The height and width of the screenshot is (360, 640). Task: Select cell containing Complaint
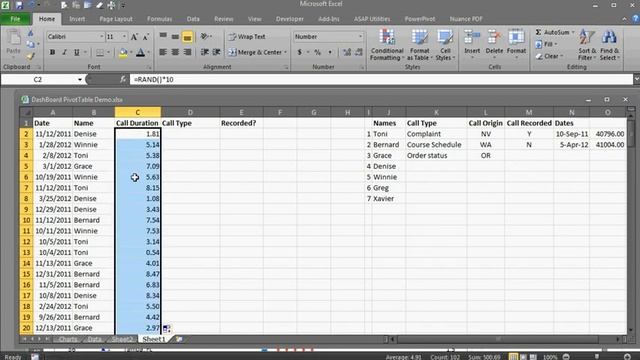point(436,134)
